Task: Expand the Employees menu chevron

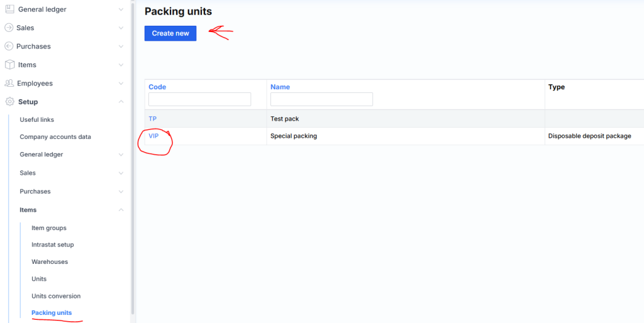Action: (x=121, y=83)
